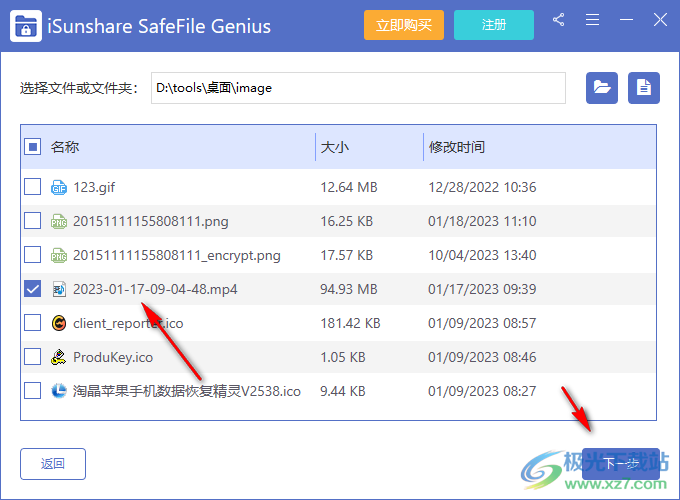Image resolution: width=680 pixels, height=500 pixels.
Task: Click the date 12/28/2022 10:36
Action: pos(482,187)
